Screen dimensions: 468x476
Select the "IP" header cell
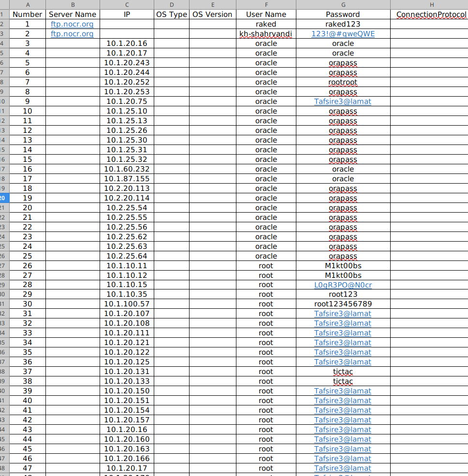click(x=127, y=14)
